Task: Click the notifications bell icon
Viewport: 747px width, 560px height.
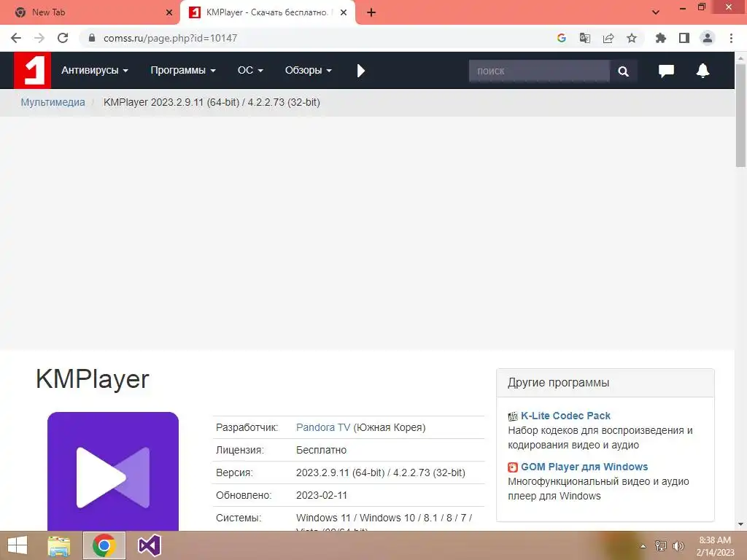Action: pyautogui.click(x=703, y=71)
